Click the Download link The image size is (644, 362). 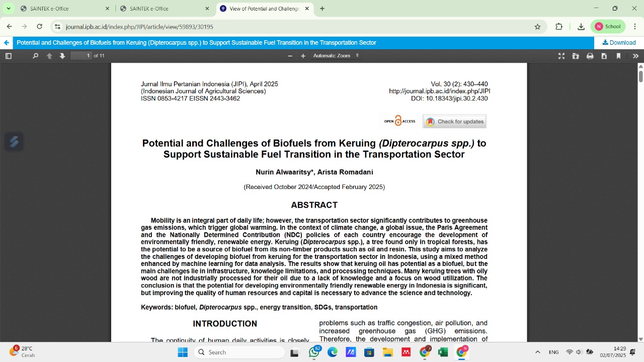pyautogui.click(x=619, y=43)
